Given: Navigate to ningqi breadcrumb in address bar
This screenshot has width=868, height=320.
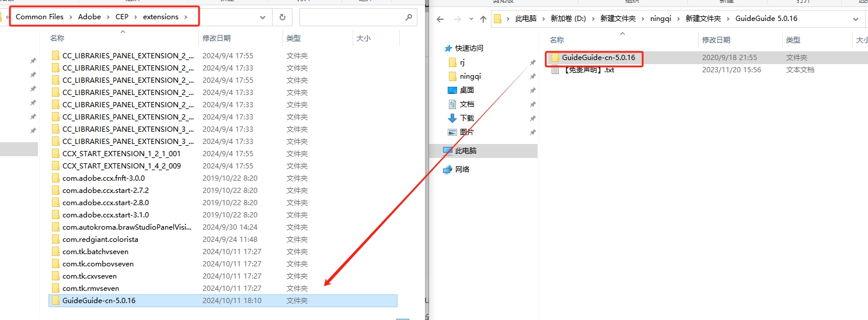Looking at the screenshot, I should click(x=662, y=19).
